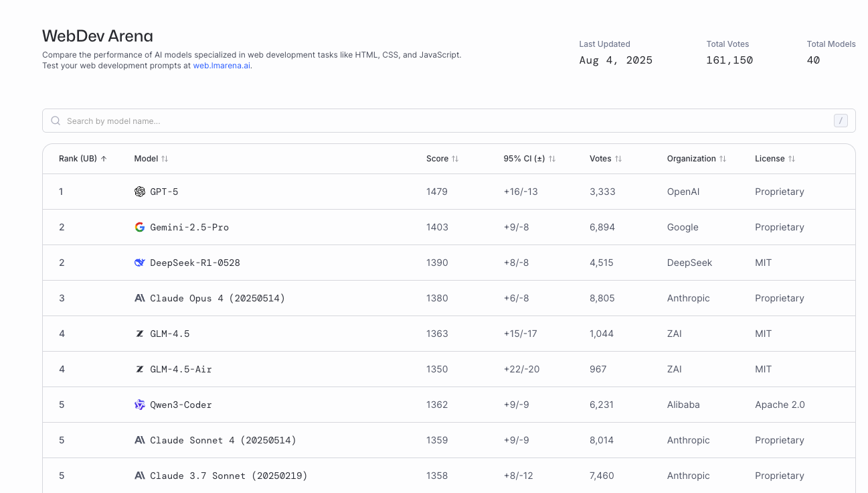868x493 pixels.
Task: Sort table by Score column
Action: [x=442, y=159]
